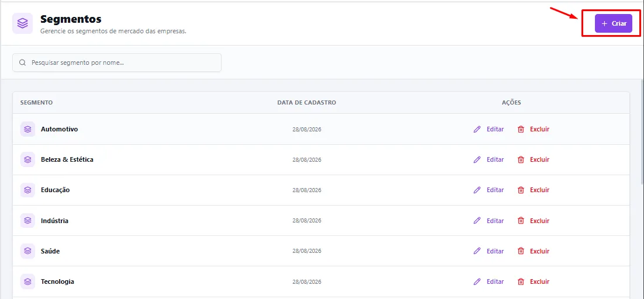Select the Automotivo segment name
644x299 pixels.
(x=59, y=129)
